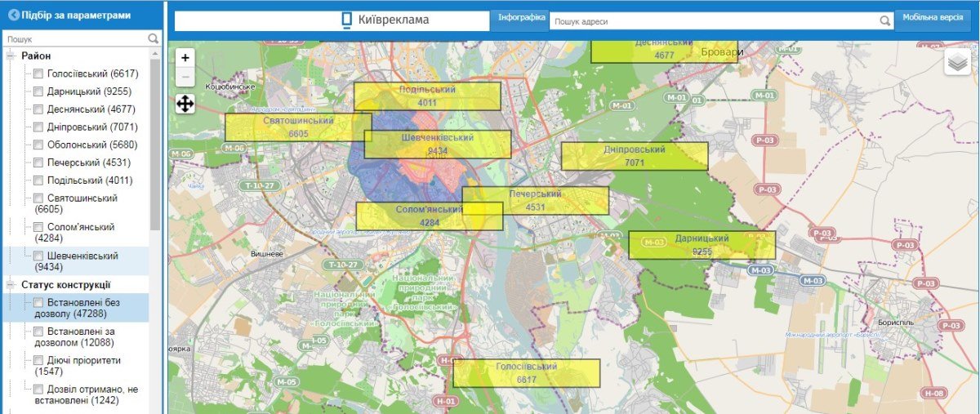This screenshot has width=980, height=414.
Task: Click the magnifier in the sidebar search
Action: [x=154, y=38]
